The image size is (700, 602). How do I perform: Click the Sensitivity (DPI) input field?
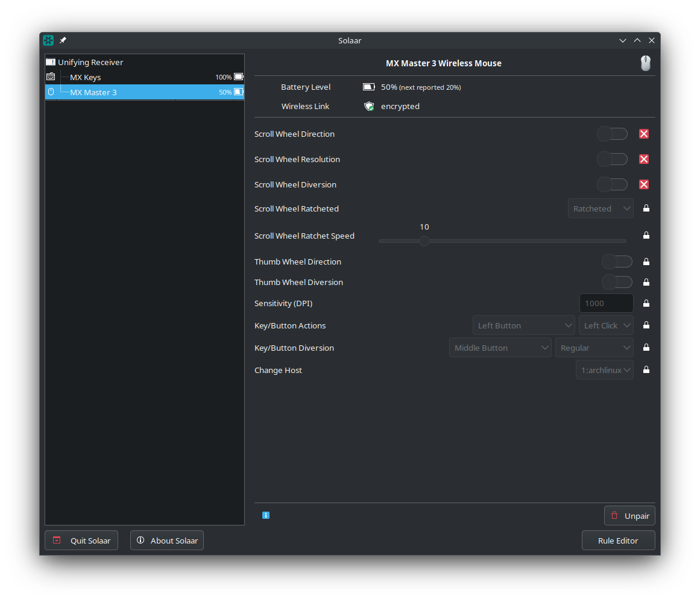pyautogui.click(x=607, y=304)
